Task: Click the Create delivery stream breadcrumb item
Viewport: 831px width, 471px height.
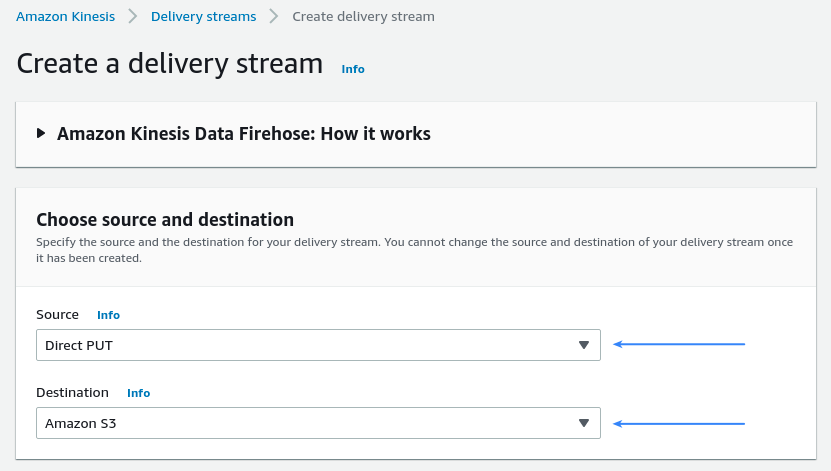Action: pos(364,16)
